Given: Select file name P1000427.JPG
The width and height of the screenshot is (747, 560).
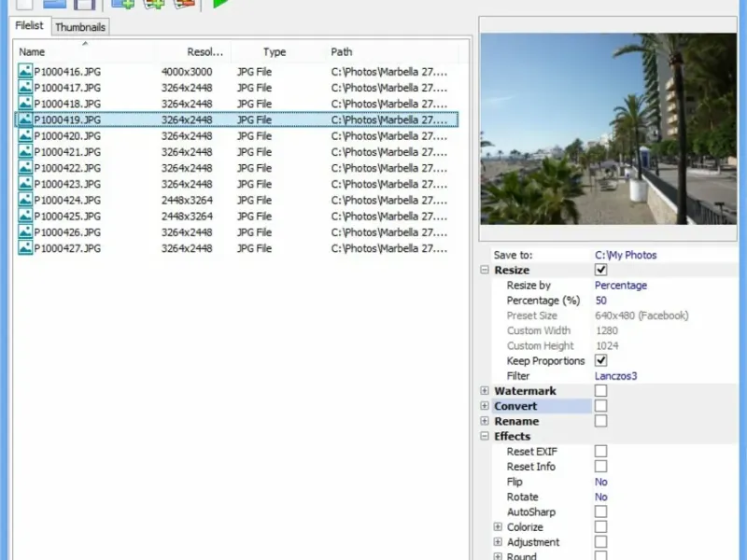Looking at the screenshot, I should (67, 248).
